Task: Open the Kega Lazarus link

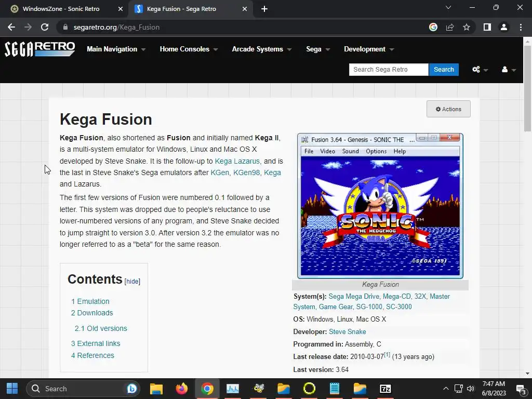Action: pyautogui.click(x=237, y=161)
